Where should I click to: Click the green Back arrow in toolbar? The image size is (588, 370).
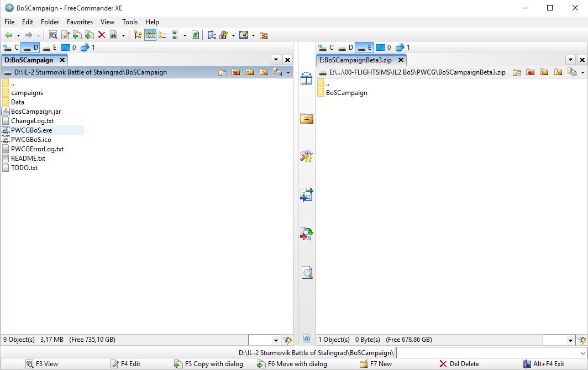tap(8, 35)
